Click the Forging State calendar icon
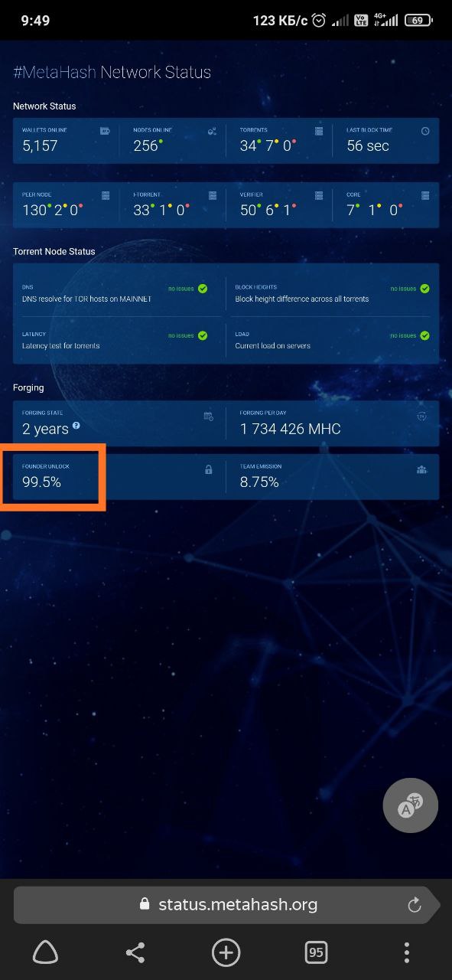The width and height of the screenshot is (452, 980). 208,416
